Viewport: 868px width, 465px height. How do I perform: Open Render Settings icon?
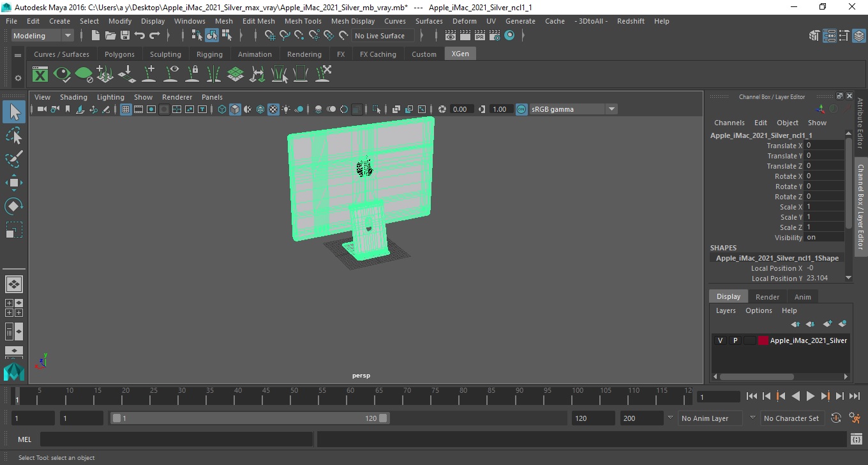point(495,36)
